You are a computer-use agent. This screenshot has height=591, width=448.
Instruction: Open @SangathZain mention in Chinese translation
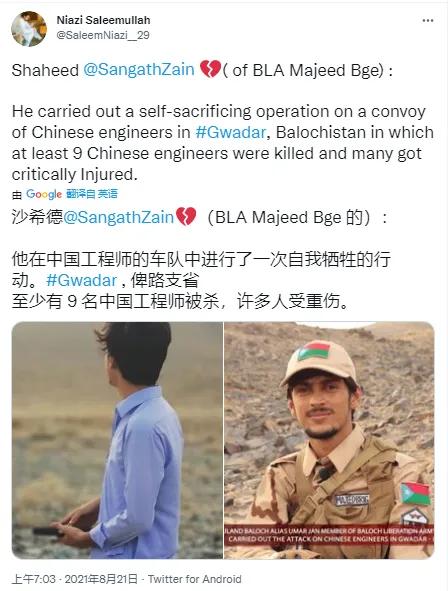118,217
